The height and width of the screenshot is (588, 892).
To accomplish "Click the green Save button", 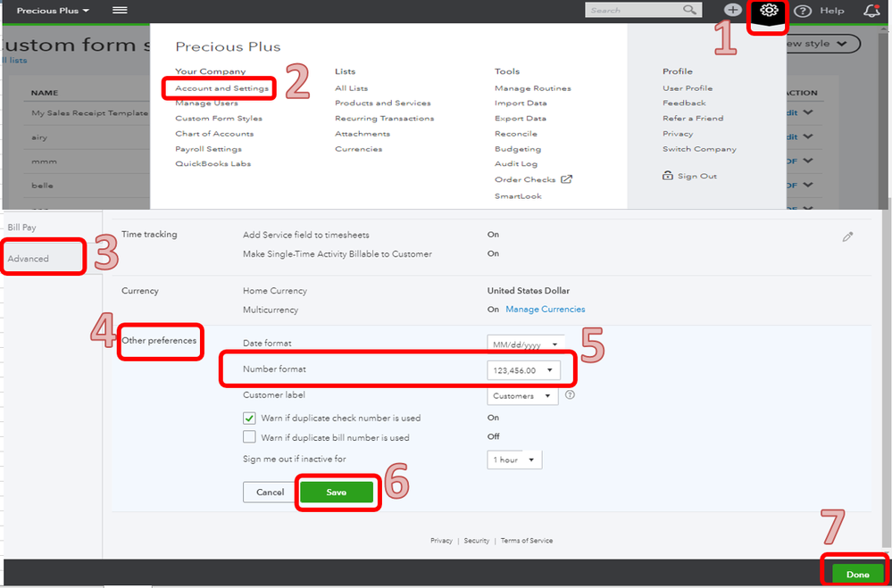I will point(337,493).
